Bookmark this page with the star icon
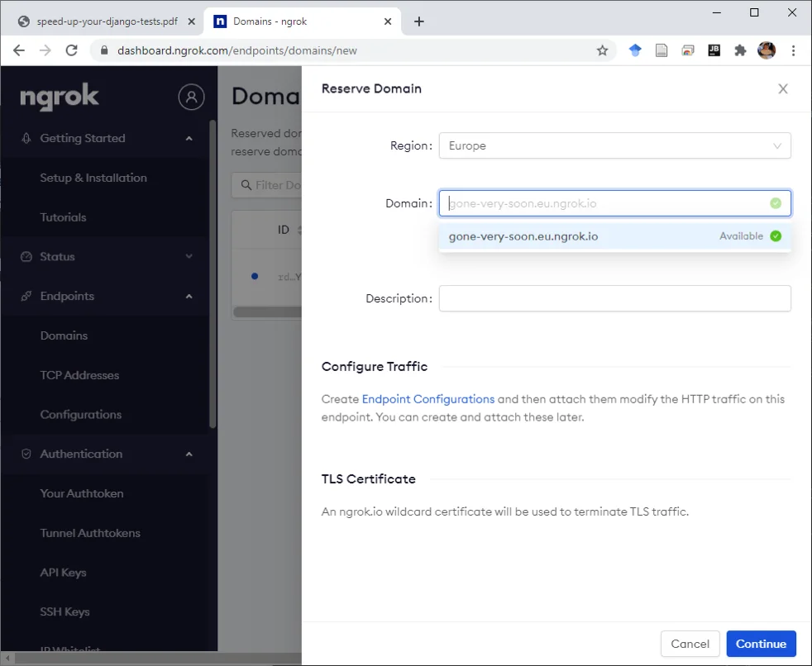 coord(602,50)
